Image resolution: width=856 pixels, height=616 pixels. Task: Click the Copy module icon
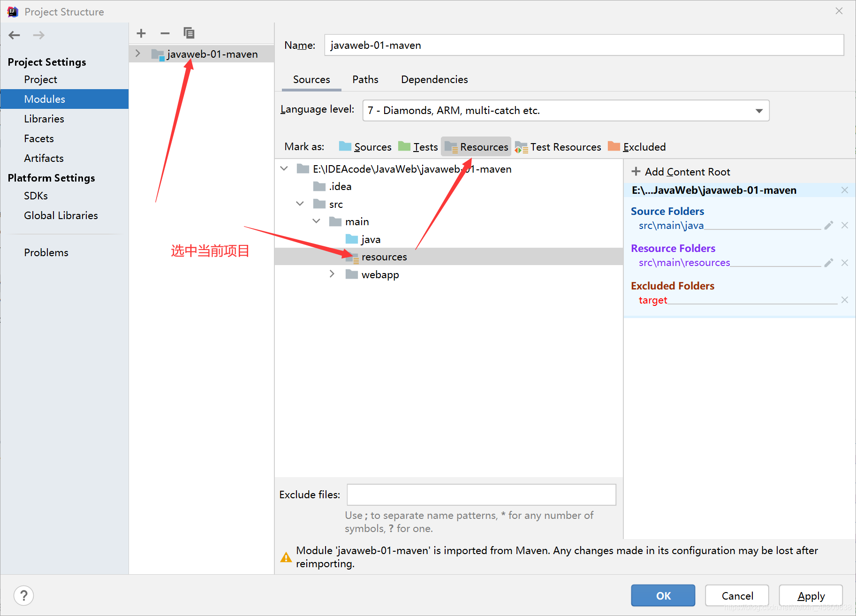pyautogui.click(x=189, y=33)
